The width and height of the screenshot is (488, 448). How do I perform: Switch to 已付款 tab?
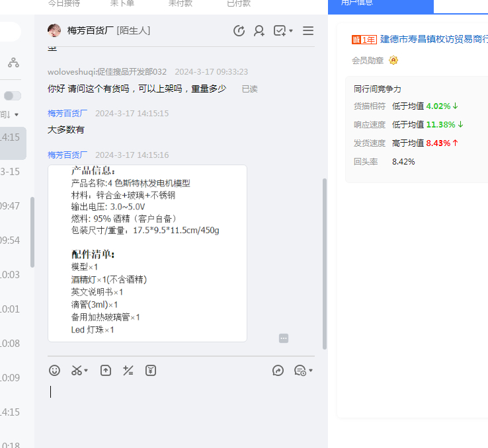tap(239, 3)
